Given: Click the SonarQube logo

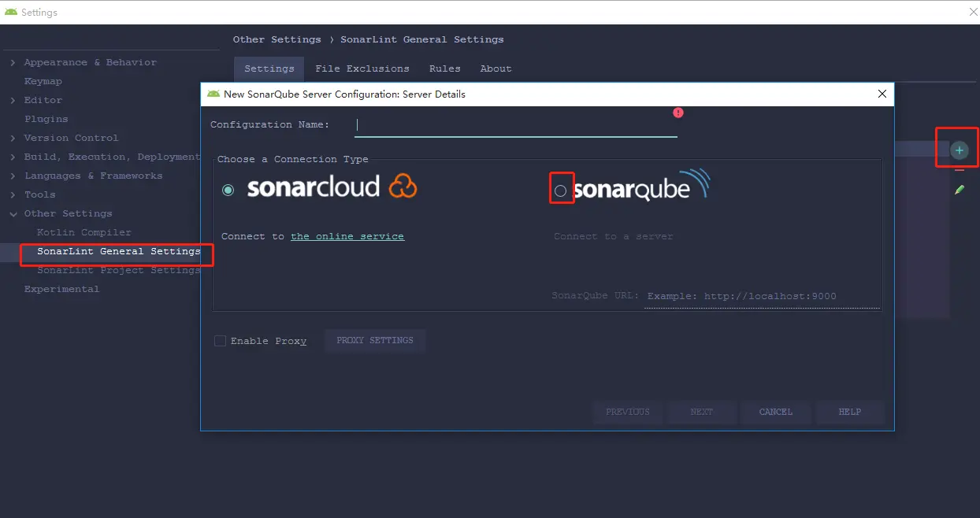Looking at the screenshot, I should point(641,186).
